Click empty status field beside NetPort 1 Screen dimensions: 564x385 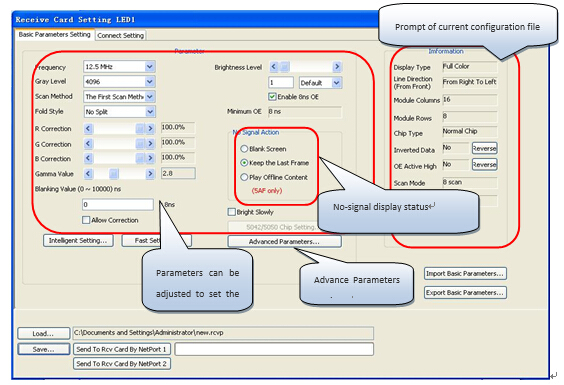[274, 349]
